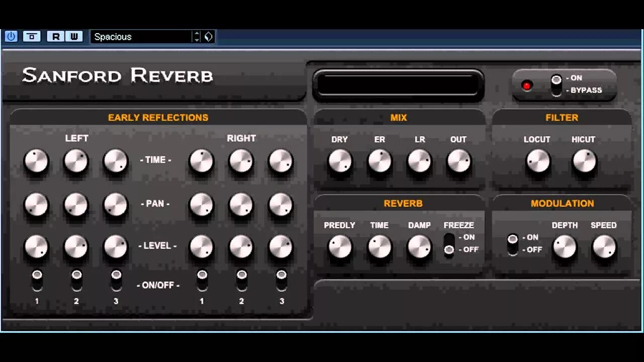This screenshot has height=362, width=644.
Task: Click Left tap 3 LEVEL knob
Action: [x=116, y=247]
